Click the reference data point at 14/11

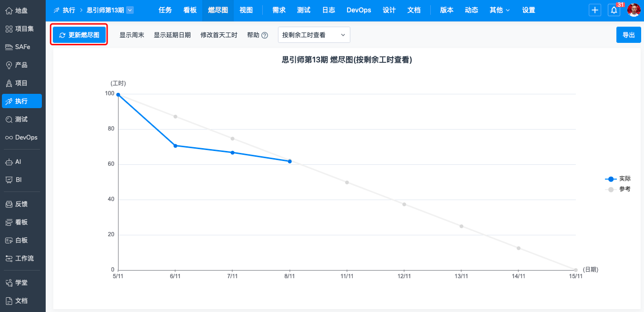pyautogui.click(x=518, y=248)
